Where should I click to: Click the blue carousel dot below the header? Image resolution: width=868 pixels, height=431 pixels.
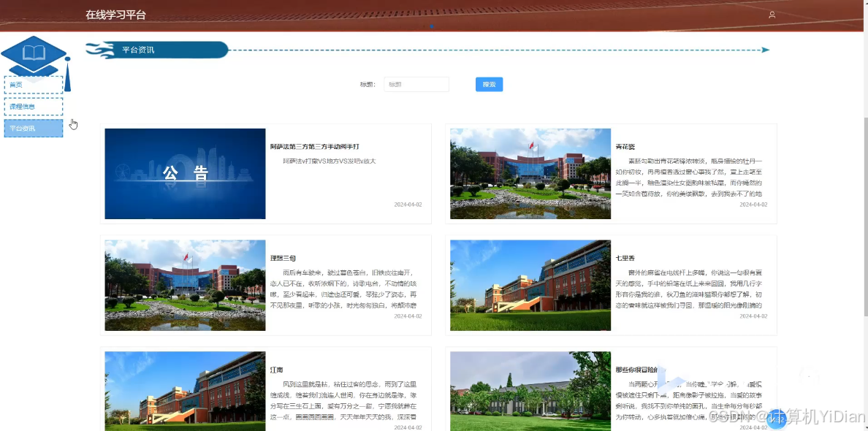433,27
